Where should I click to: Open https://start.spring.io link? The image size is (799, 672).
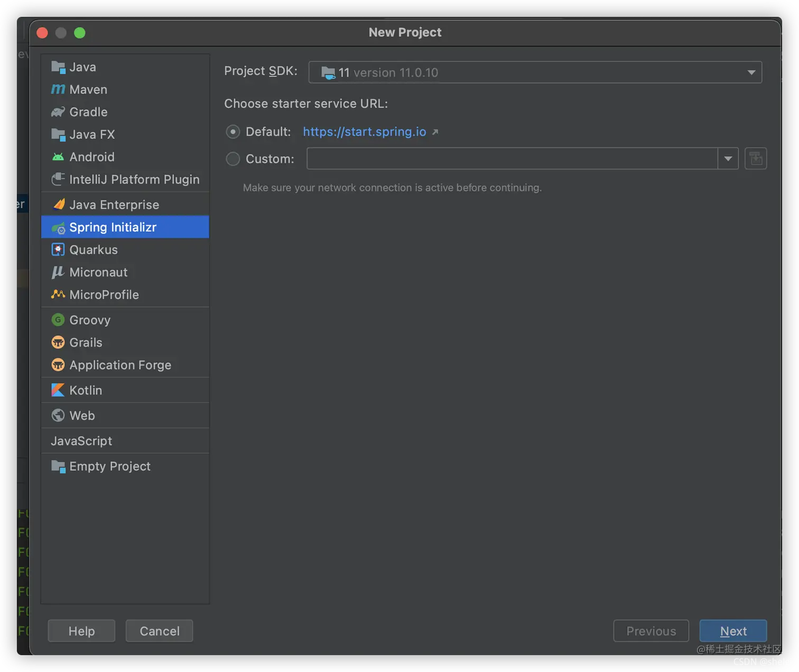364,132
